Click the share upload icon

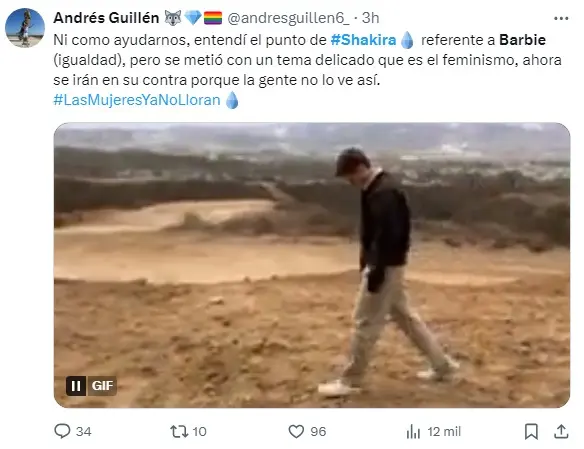(x=561, y=432)
